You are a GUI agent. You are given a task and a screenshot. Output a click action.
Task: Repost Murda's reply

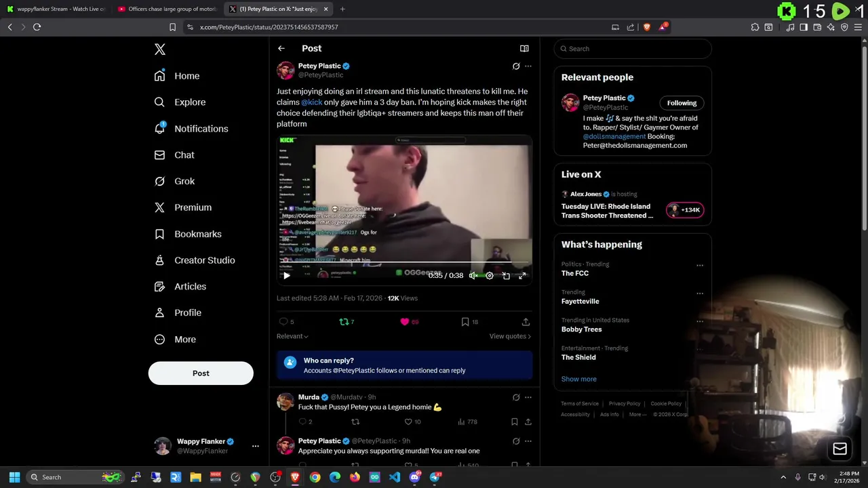click(355, 422)
